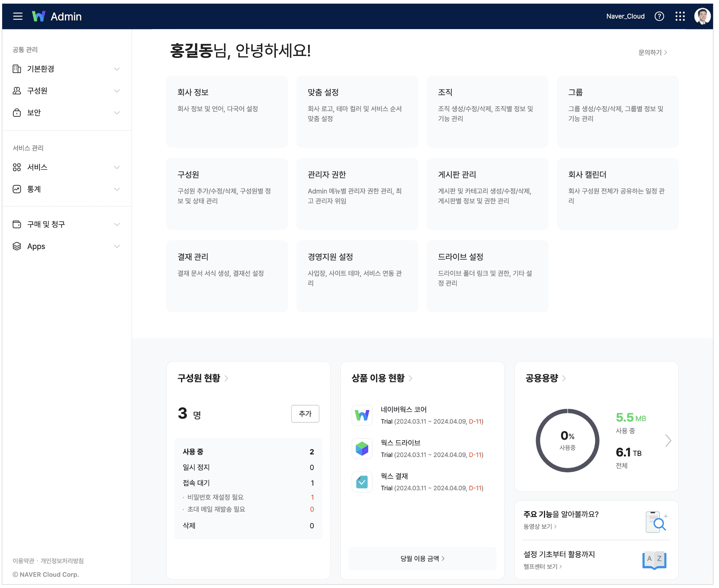The width and height of the screenshot is (719, 588).
Task: Expand the Apps sidebar section
Action: pyautogui.click(x=117, y=246)
